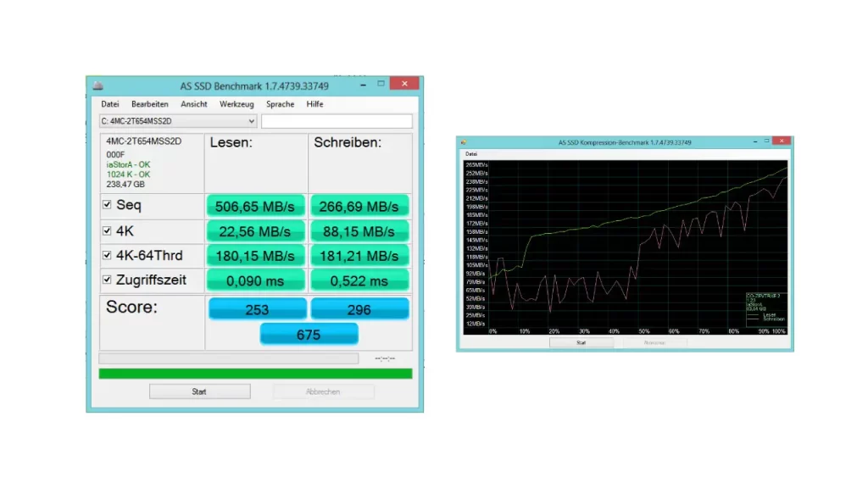Viewport: 868px width, 488px height.
Task: Click the total score 675
Action: point(309,334)
